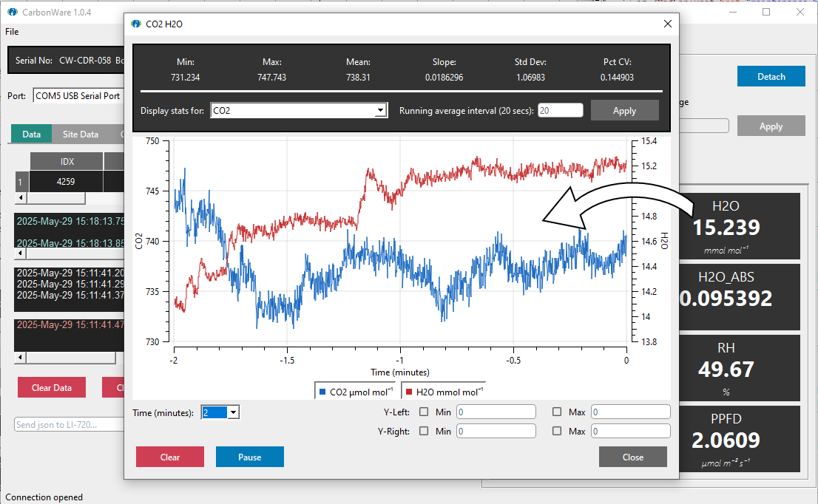The height and width of the screenshot is (504, 818).
Task: Open the Display stats for CO2 dropdown
Action: click(380, 111)
